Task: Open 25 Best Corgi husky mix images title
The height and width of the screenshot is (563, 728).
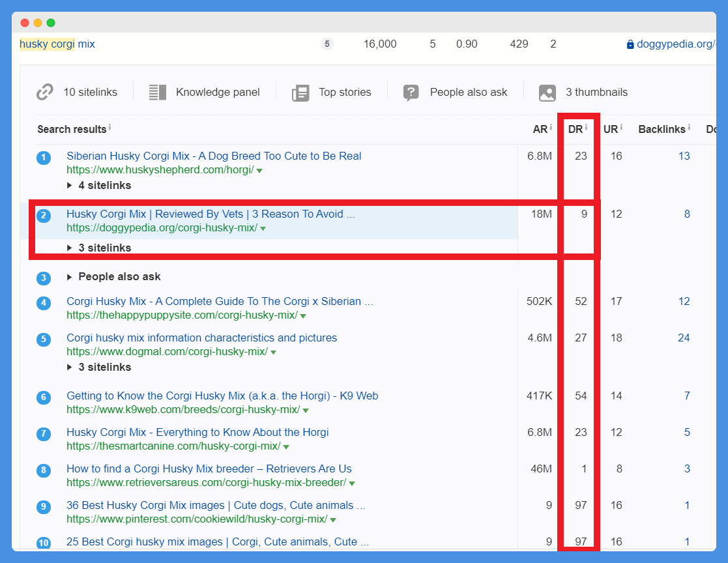Action: coord(218,541)
